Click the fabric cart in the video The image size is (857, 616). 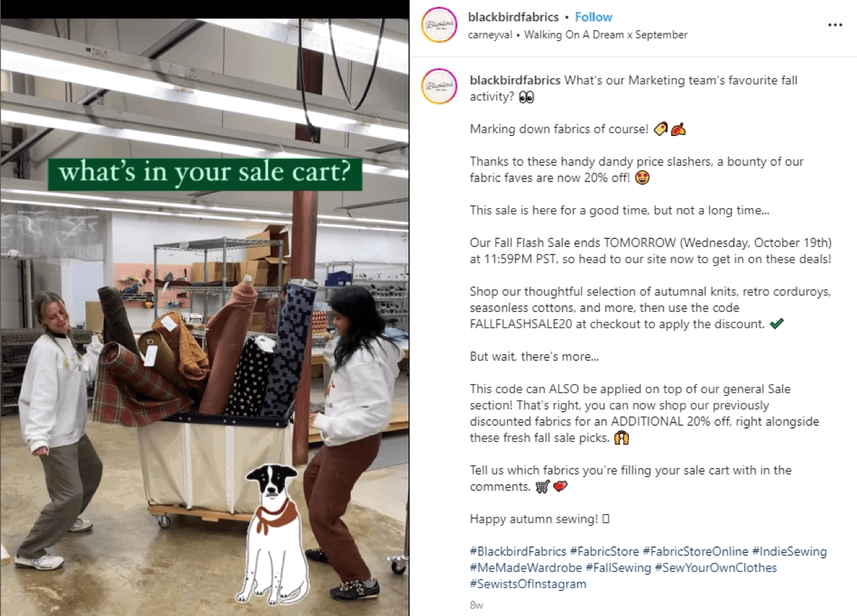(216, 462)
